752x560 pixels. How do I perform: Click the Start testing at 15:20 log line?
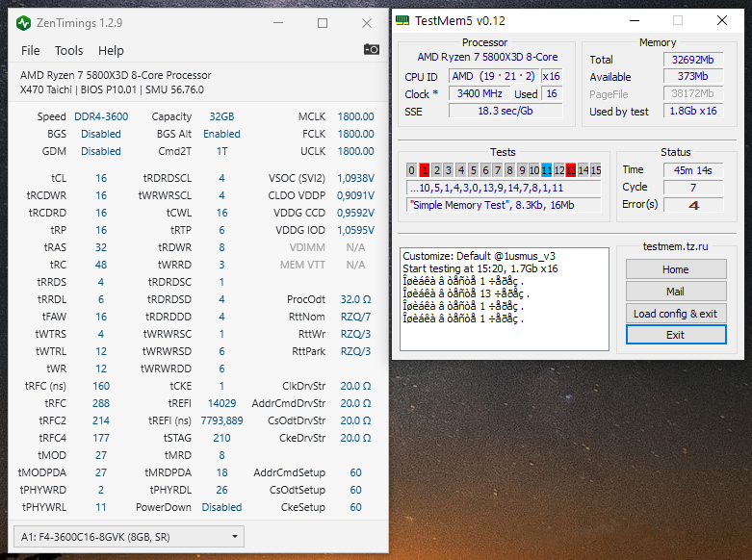480,268
